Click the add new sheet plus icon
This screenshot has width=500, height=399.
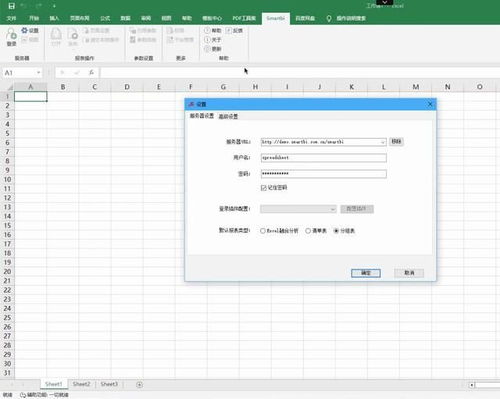click(x=139, y=385)
